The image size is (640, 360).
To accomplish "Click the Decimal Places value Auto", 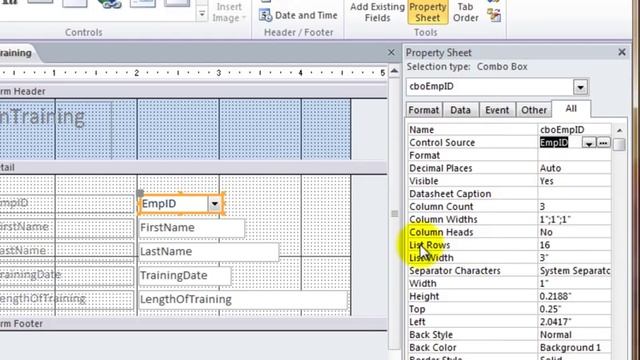I will tap(574, 168).
